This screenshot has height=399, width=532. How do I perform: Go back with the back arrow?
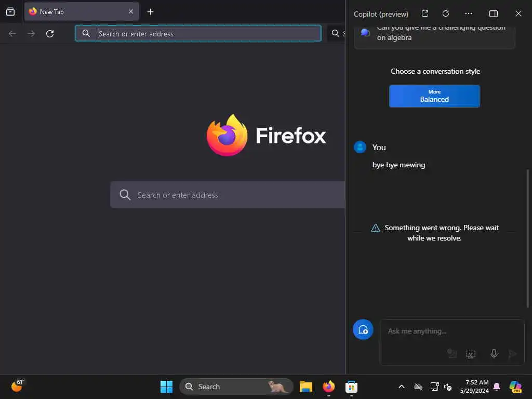pos(12,34)
